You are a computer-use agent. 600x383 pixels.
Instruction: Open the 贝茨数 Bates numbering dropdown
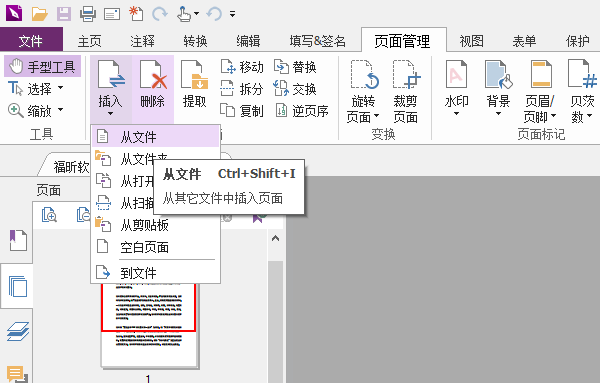click(582, 91)
